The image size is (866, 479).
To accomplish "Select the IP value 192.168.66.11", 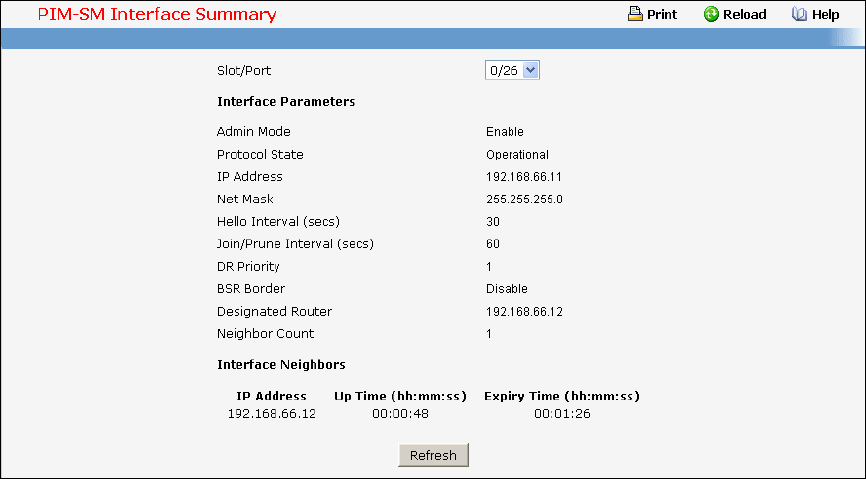I will click(524, 177).
